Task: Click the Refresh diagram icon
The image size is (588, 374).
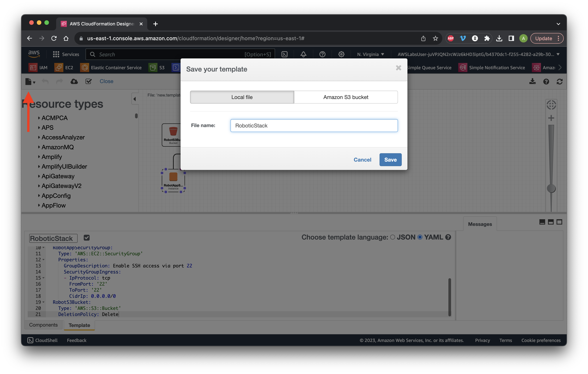Action: point(559,82)
